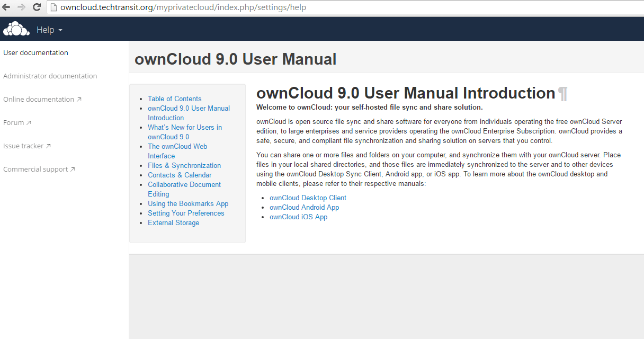
Task: Click the Table of Contents link
Action: 175,99
